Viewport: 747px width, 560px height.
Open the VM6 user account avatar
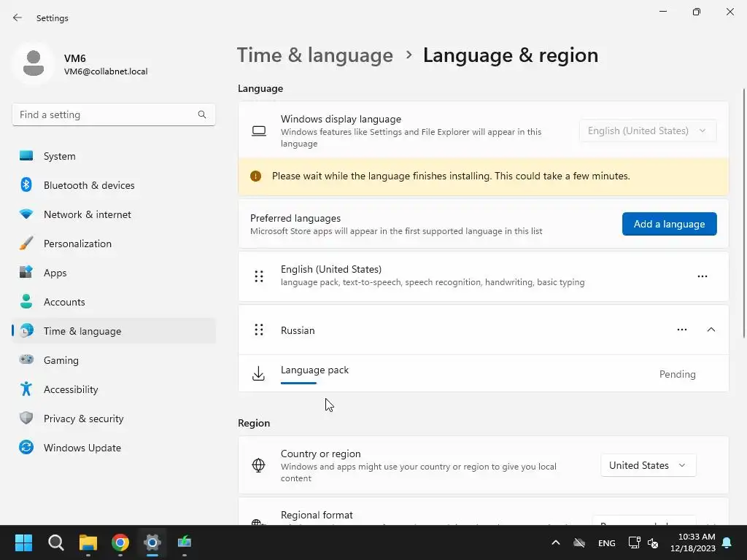pyautogui.click(x=34, y=63)
